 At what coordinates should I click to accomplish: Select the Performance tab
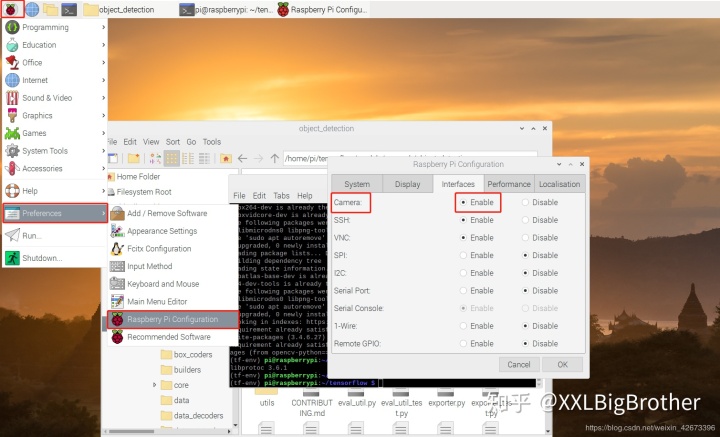(x=509, y=184)
